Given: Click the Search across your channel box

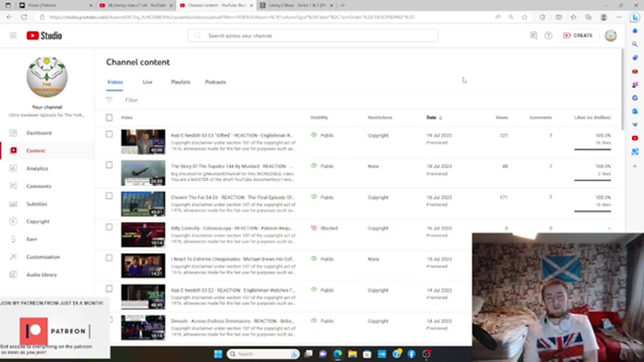Looking at the screenshot, I should 312,36.
